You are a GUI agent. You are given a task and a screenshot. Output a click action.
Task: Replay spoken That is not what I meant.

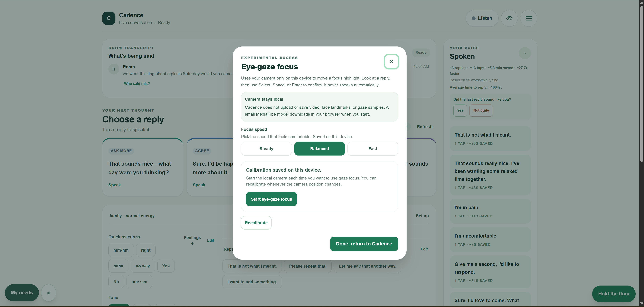point(490,139)
